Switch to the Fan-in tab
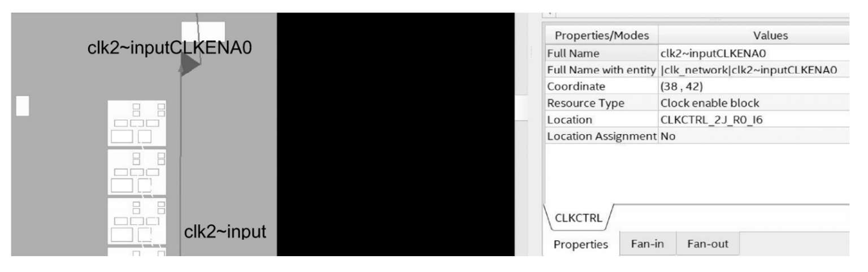This screenshot has height=272, width=868. point(648,244)
